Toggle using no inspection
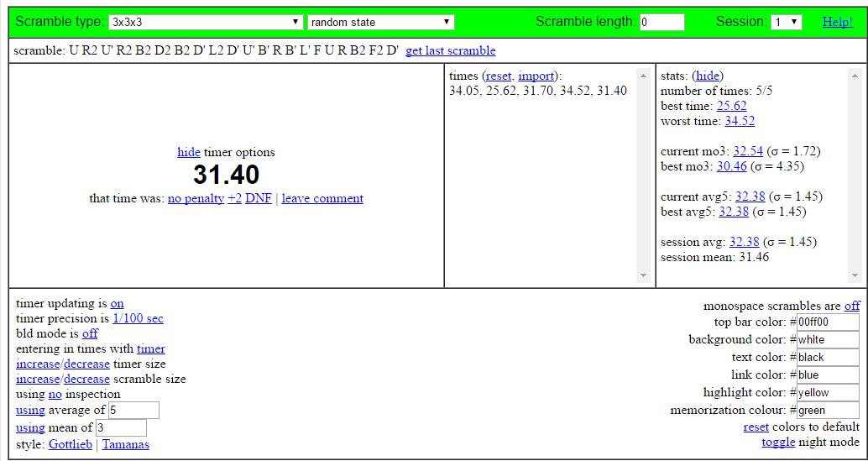 55,395
